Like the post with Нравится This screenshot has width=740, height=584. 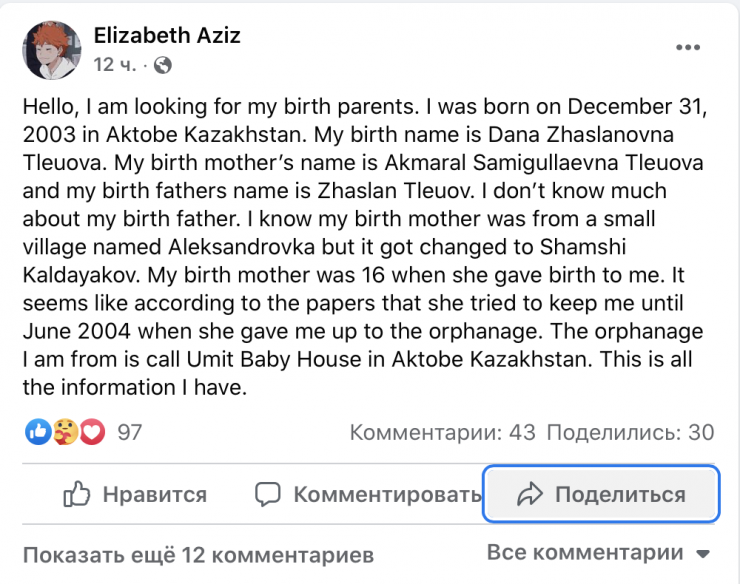pyautogui.click(x=135, y=494)
